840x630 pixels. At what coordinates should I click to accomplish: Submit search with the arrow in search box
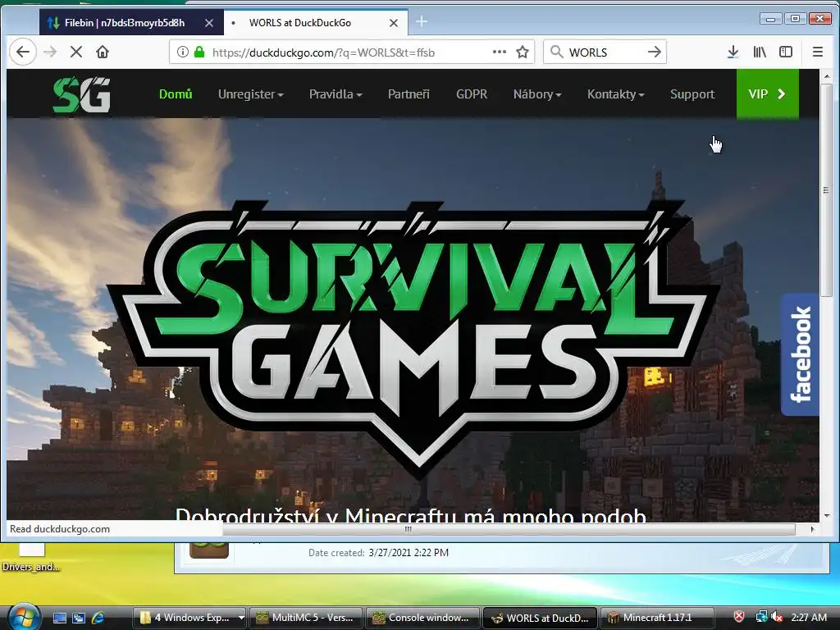tap(654, 52)
